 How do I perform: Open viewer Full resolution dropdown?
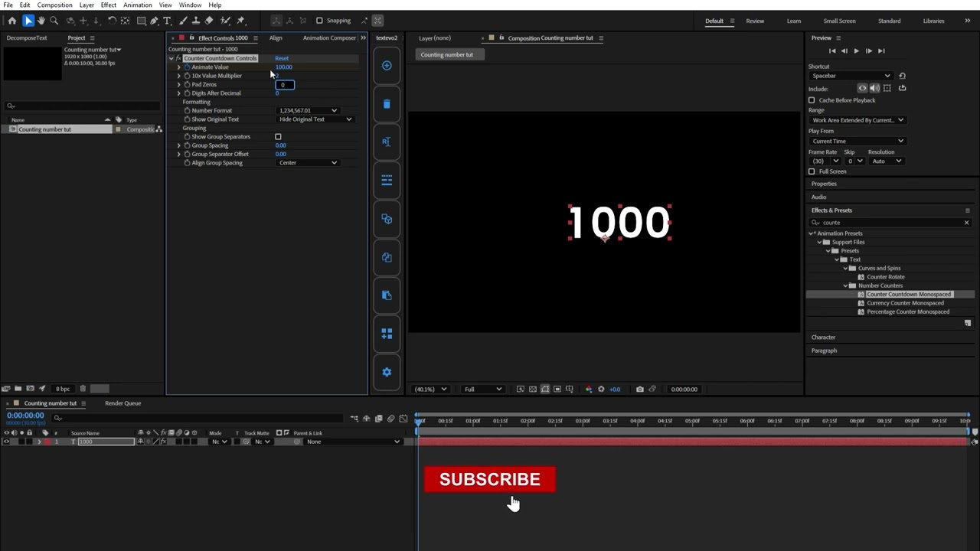483,390
